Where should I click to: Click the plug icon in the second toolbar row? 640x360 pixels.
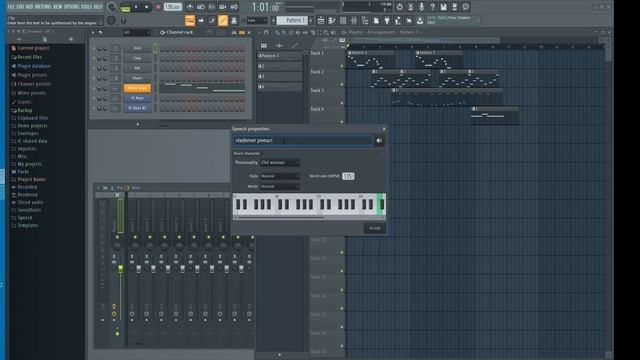(387, 20)
